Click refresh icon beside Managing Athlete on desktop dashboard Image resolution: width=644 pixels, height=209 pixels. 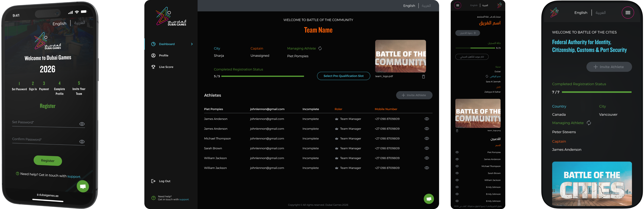tap(320, 48)
